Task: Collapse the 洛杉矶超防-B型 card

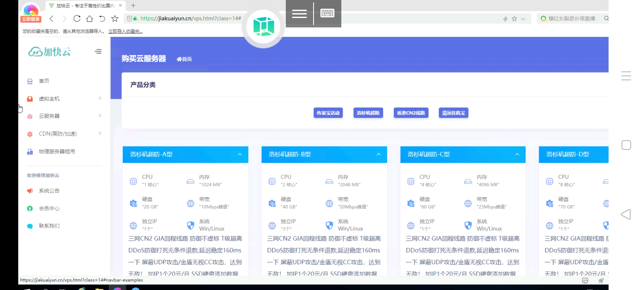Action: [378, 154]
